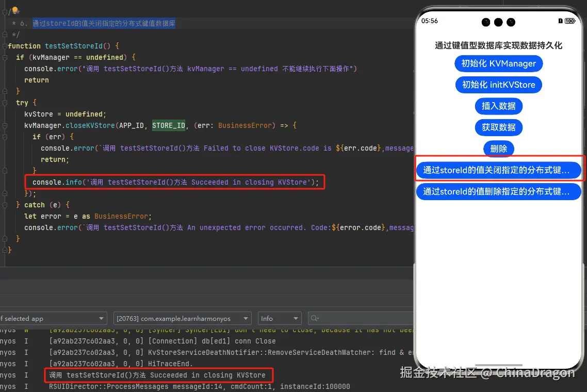This screenshot has height=392, width=587.
Task: Click the STORE_ID argument in code
Action: click(169, 125)
